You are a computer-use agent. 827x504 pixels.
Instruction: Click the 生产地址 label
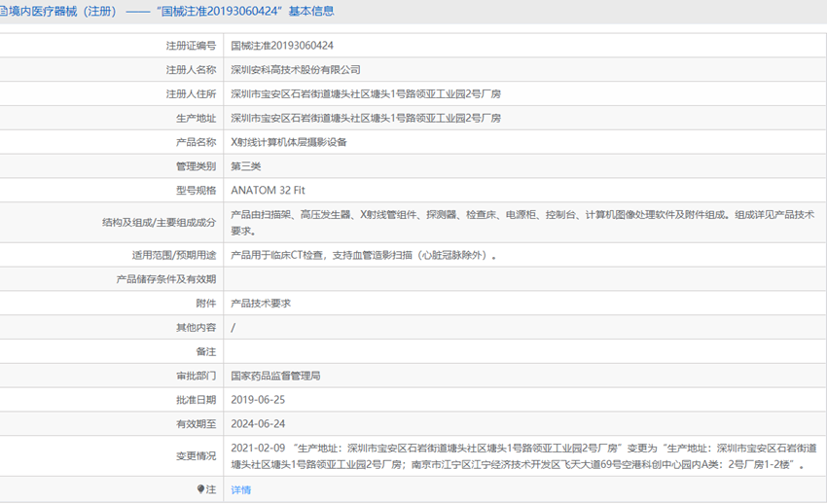196,118
